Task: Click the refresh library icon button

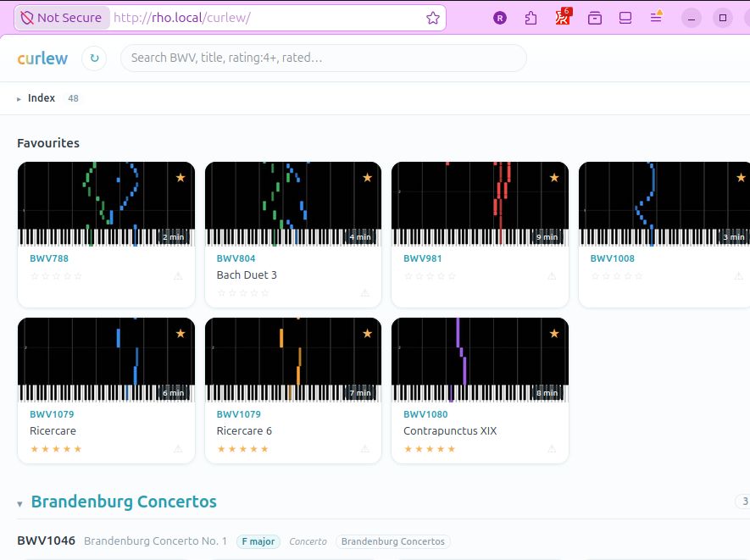Action: (x=94, y=58)
